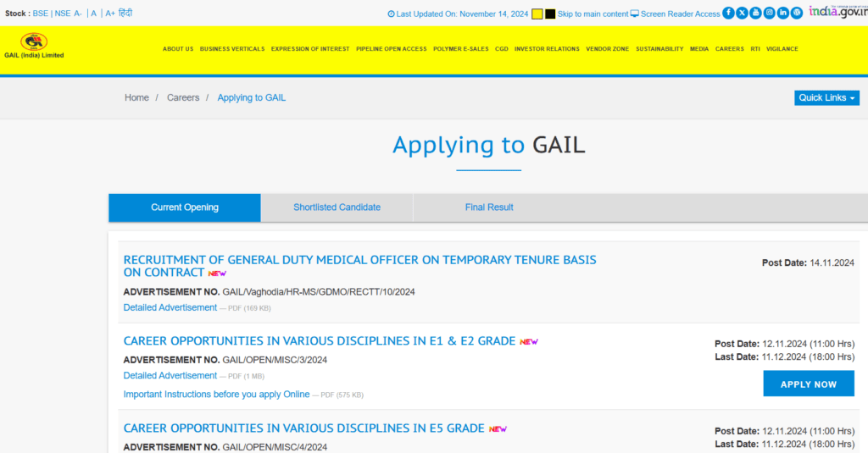Click advertisement number GAIL/Vaghodia/HR-MS/GDMO/RECTT/10/2024
Screen dimensions: 868x453
click(x=319, y=292)
